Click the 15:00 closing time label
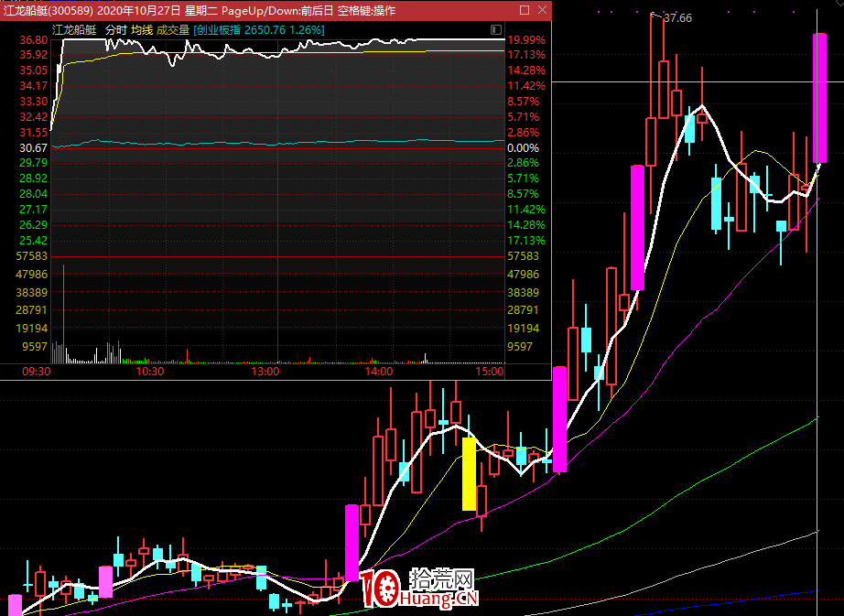The image size is (844, 616). click(490, 372)
